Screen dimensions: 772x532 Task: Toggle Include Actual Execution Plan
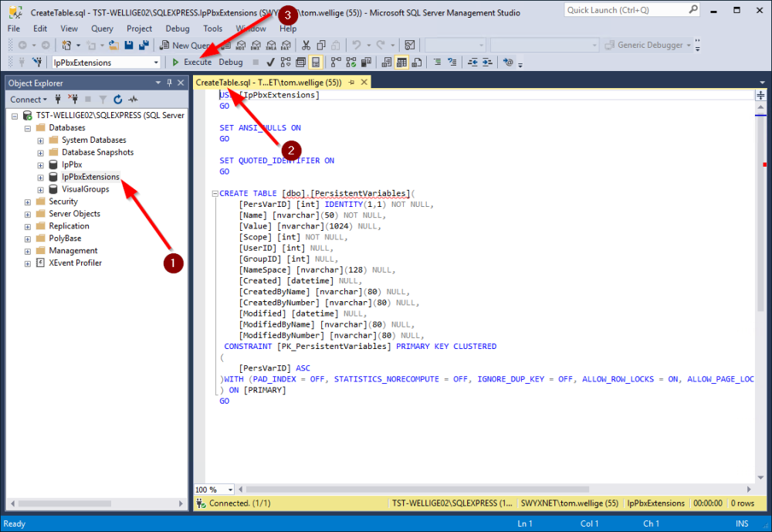click(336, 62)
